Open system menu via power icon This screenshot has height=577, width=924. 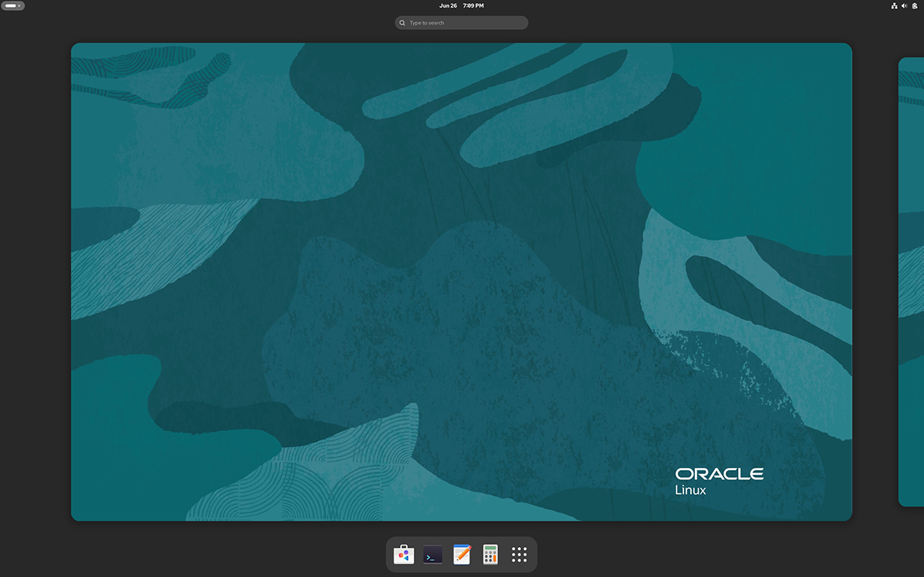click(914, 5)
